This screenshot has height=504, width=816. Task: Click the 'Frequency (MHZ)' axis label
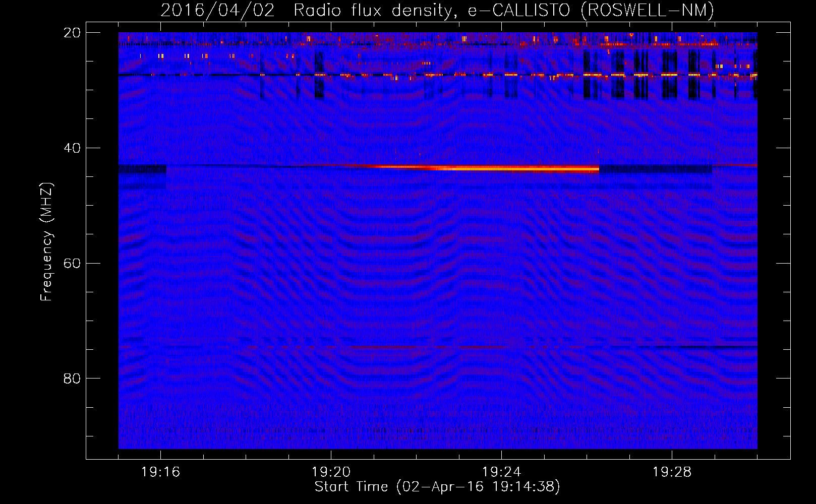pos(46,242)
